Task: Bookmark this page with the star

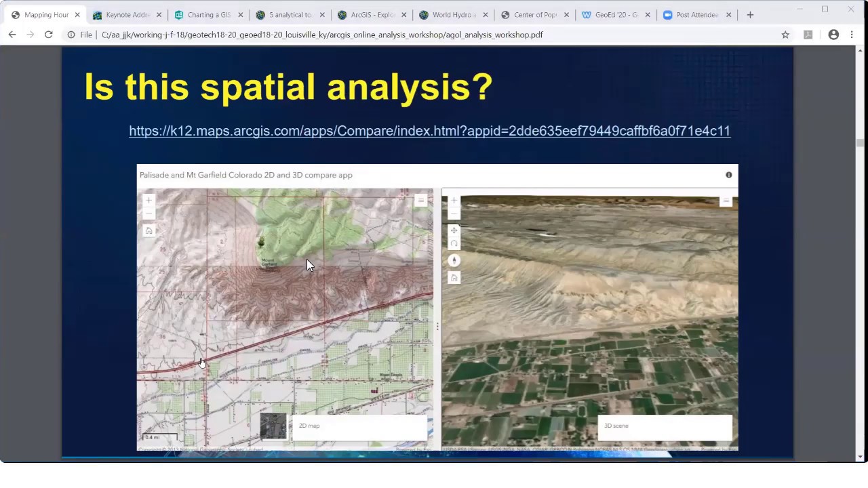Action: [x=785, y=35]
